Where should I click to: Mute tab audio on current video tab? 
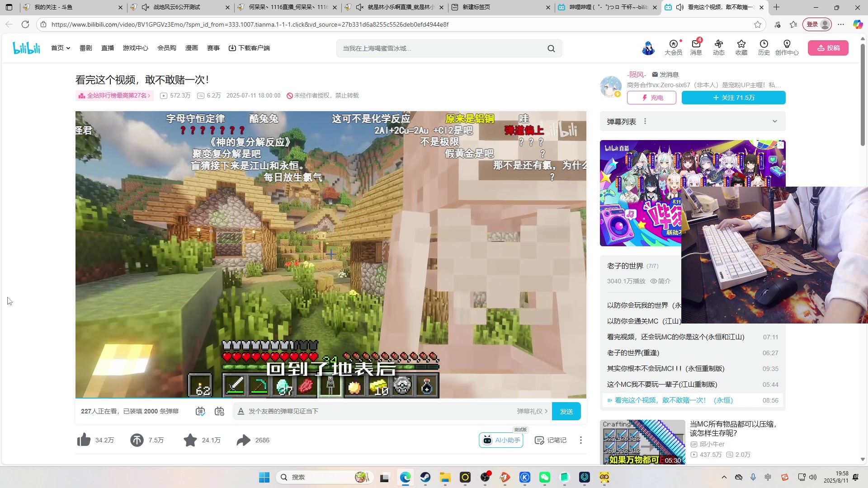679,7
